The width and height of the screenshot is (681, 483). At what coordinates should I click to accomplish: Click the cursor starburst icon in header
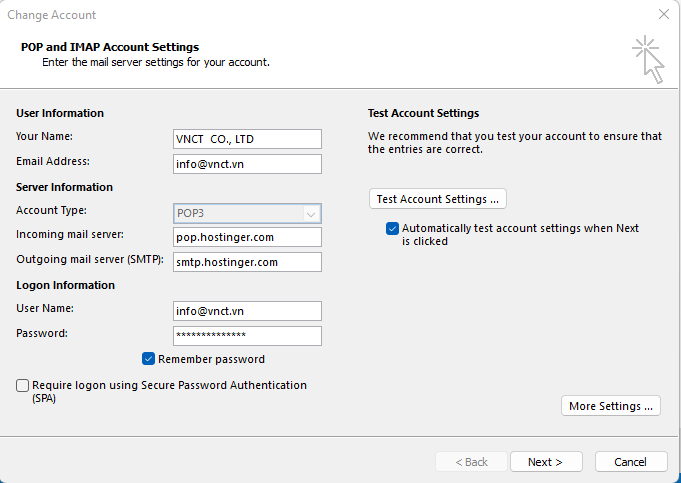pyautogui.click(x=647, y=58)
